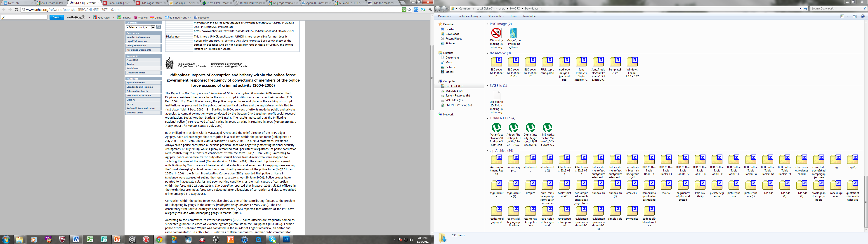Viewport: 868px width, 244px height.
Task: Select the Jamaica_01 zip archive
Action: [x=632, y=188]
